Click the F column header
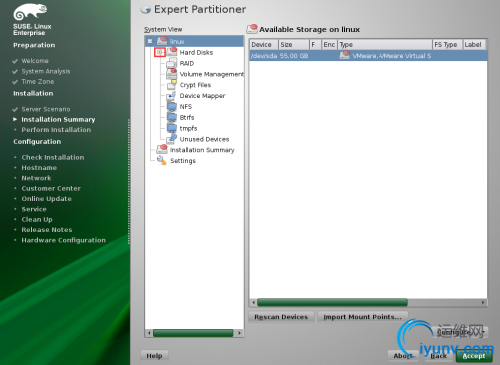Viewport: 500px width, 365px height. pyautogui.click(x=315, y=45)
